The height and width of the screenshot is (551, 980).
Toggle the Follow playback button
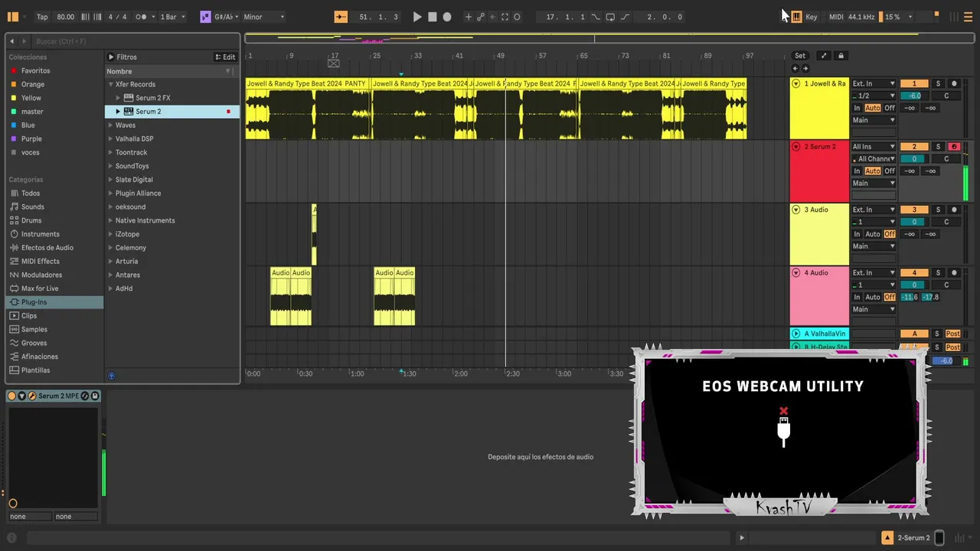tap(341, 17)
